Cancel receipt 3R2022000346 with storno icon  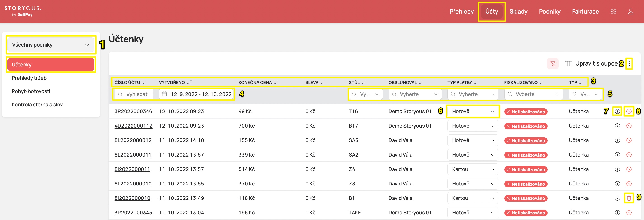(629, 111)
